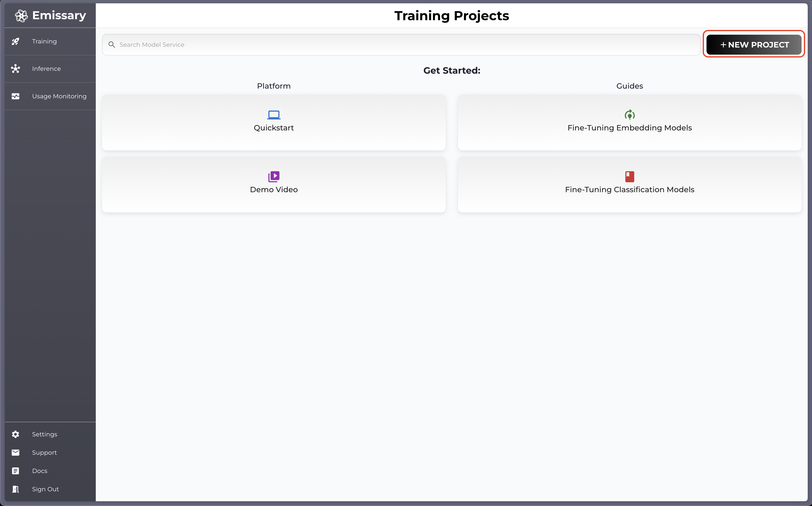Click the Fine-Tuning Embedding Models icon
812x506 pixels.
click(629, 115)
